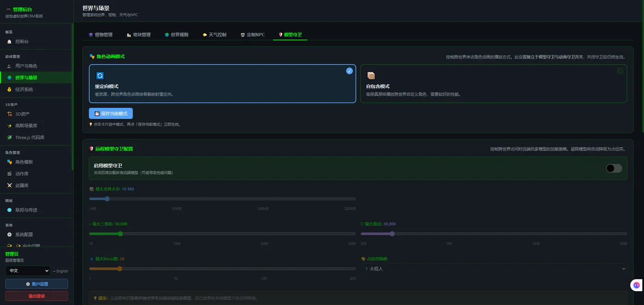Viewport: 644px width, 305px height.
Task: Click the 管理后台 gamepad logo icon
Action: coord(8,9)
